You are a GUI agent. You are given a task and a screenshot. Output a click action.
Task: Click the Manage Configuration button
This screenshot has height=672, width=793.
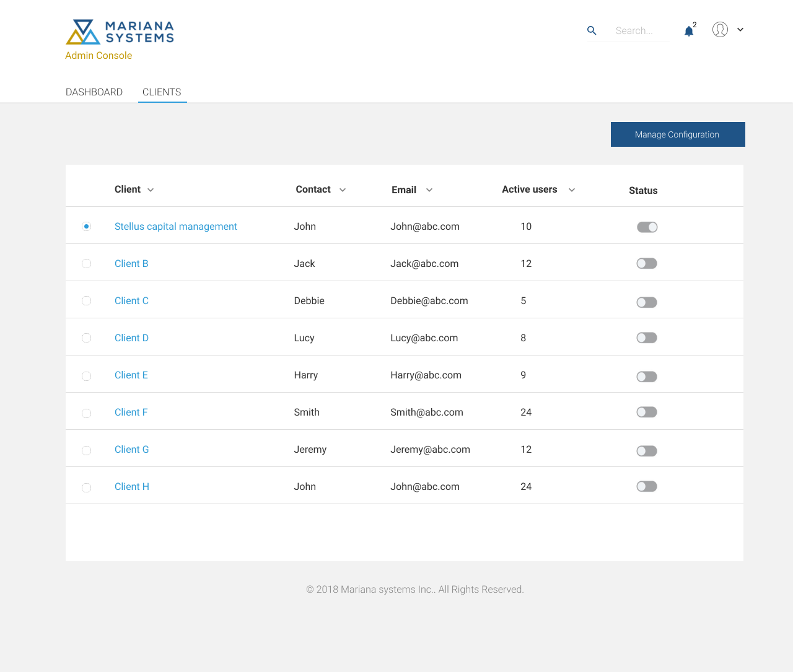(678, 134)
